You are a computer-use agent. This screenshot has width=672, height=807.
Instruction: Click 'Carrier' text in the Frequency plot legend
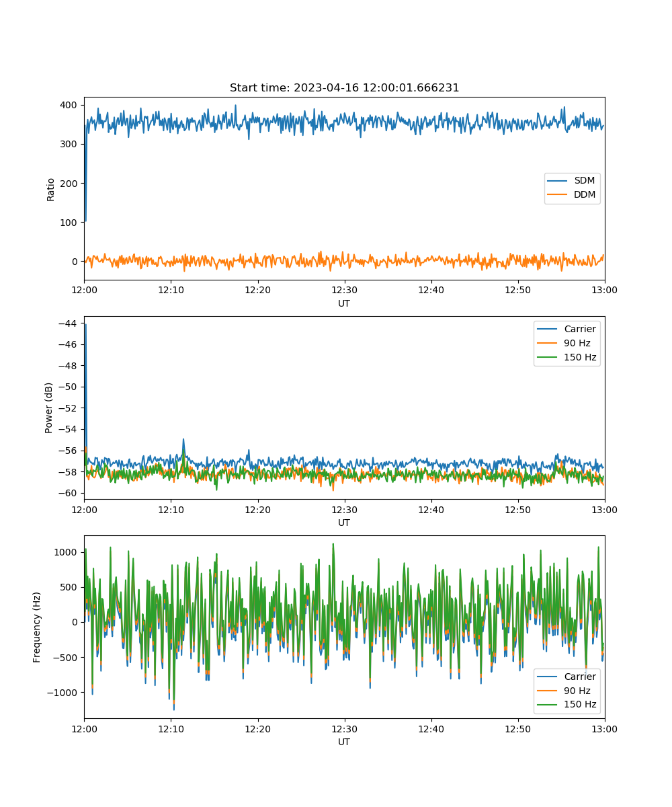579,677
